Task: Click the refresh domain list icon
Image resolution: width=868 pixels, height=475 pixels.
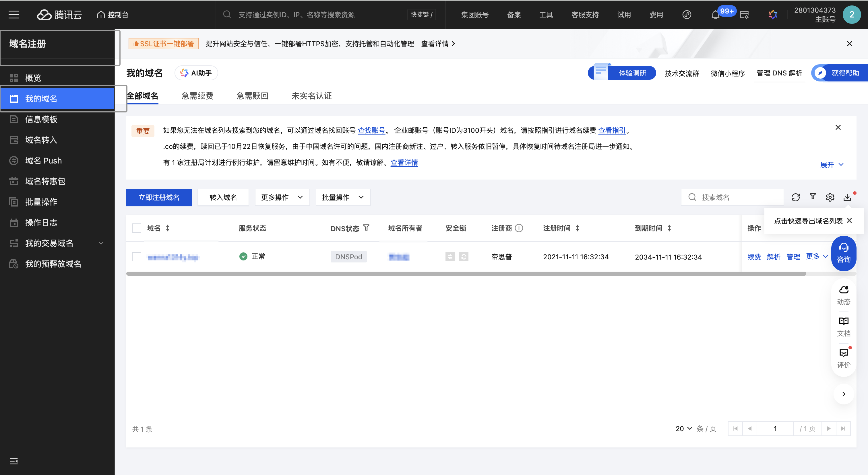Action: [795, 197]
